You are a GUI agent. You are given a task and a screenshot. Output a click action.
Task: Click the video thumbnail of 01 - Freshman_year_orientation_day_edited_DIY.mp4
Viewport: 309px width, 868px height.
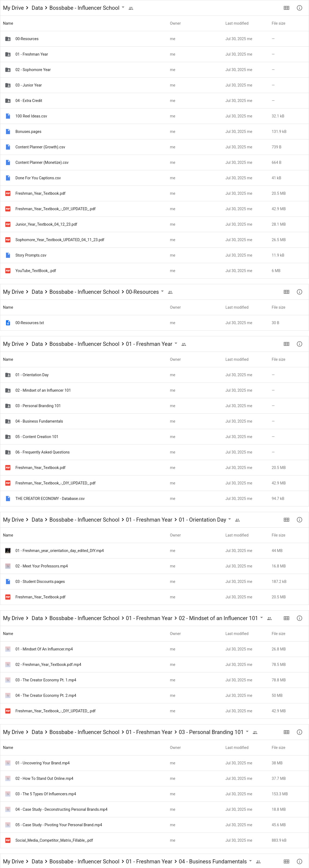click(x=8, y=551)
